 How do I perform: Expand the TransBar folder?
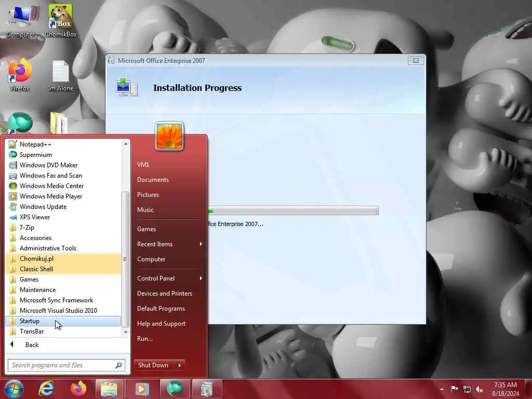coord(63,331)
